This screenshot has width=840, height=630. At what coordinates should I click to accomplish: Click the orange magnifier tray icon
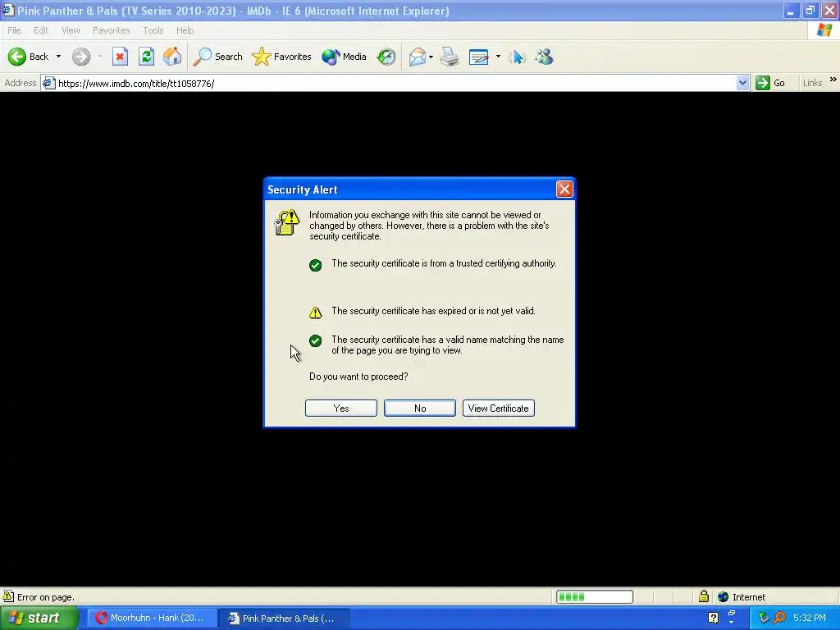780,618
